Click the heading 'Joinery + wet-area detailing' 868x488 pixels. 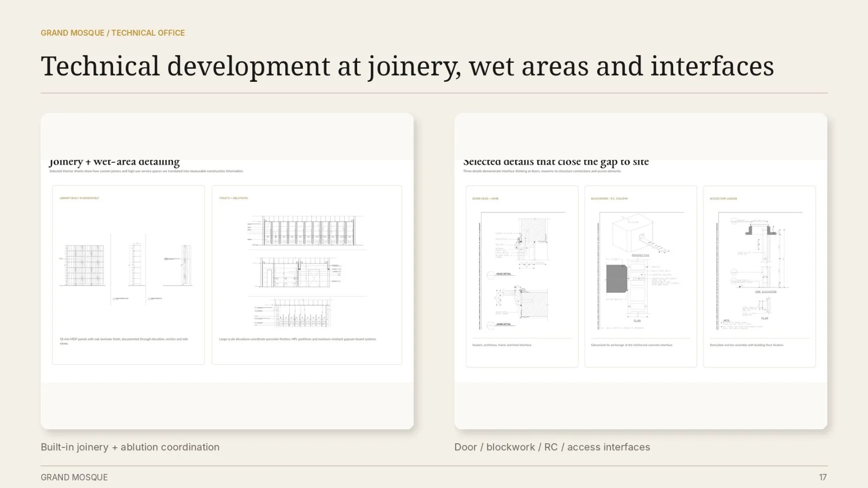(x=115, y=162)
